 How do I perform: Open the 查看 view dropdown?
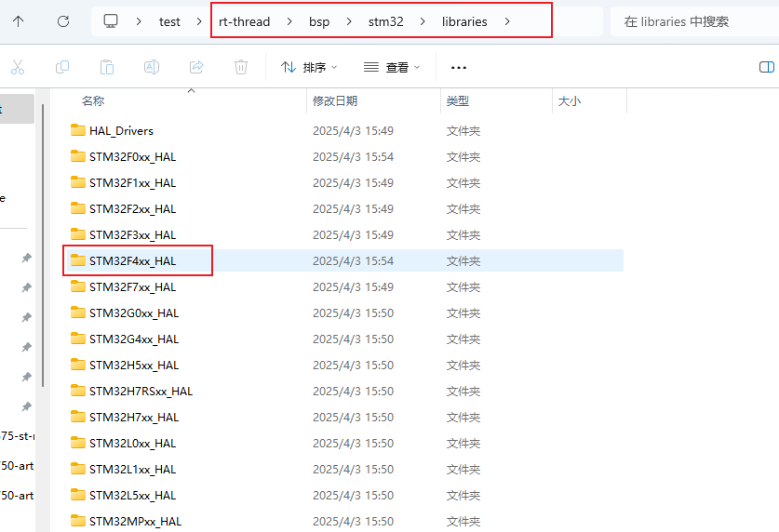point(392,67)
